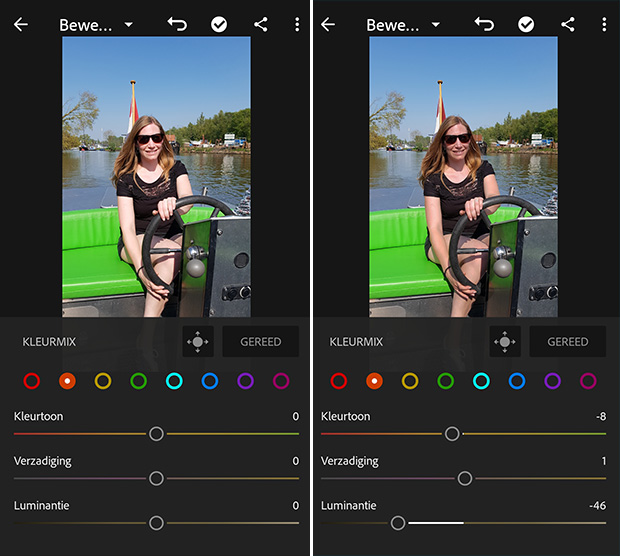The image size is (620, 556).
Task: Select green color channel in right screen
Action: coord(446,381)
